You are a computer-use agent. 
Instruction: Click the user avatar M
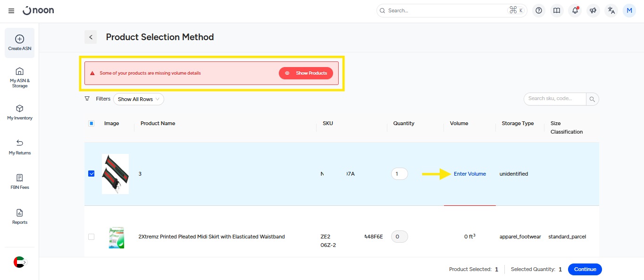(x=629, y=10)
